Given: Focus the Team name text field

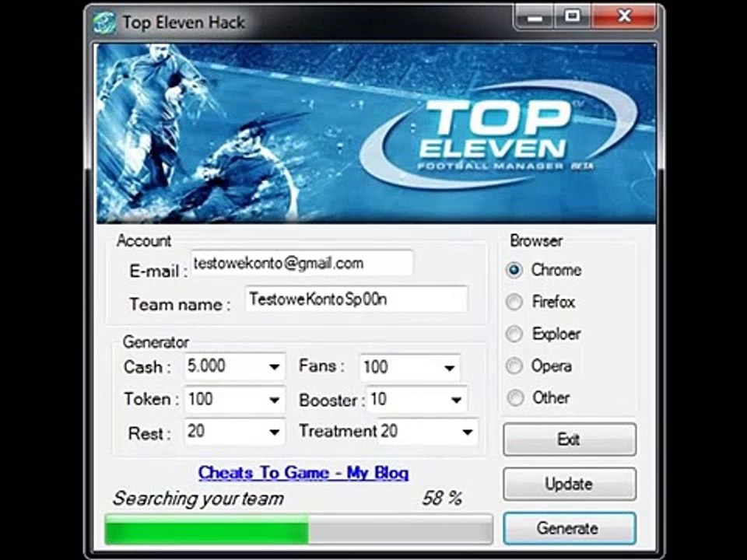Looking at the screenshot, I should pyautogui.click(x=356, y=299).
